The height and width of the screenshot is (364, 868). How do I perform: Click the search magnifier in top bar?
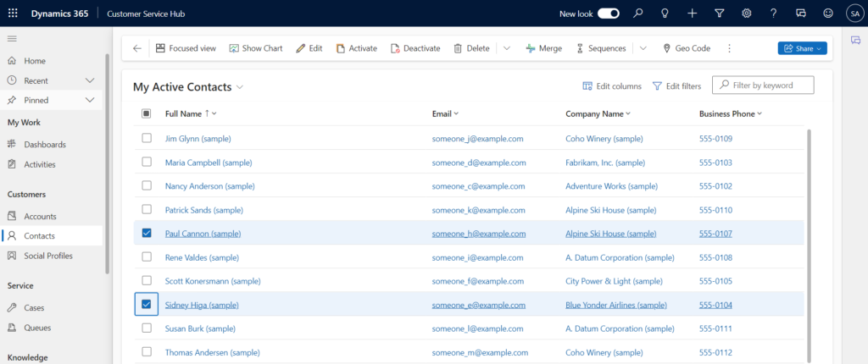[638, 14]
